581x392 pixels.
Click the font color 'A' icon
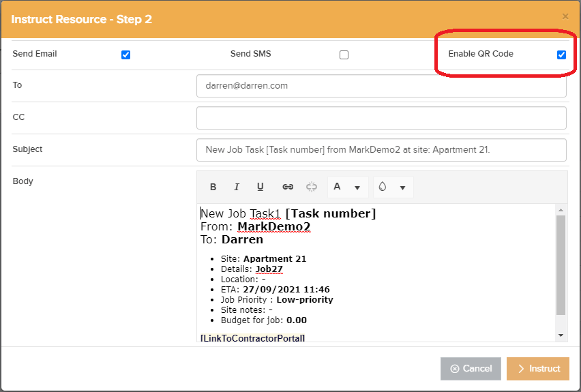point(338,187)
